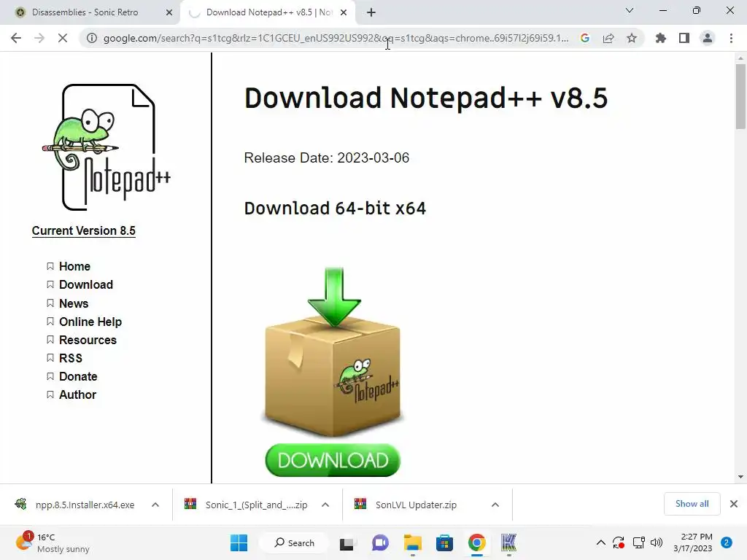Screen dimensions: 747x560
Task: Open the Author sidebar link
Action: [x=77, y=394]
